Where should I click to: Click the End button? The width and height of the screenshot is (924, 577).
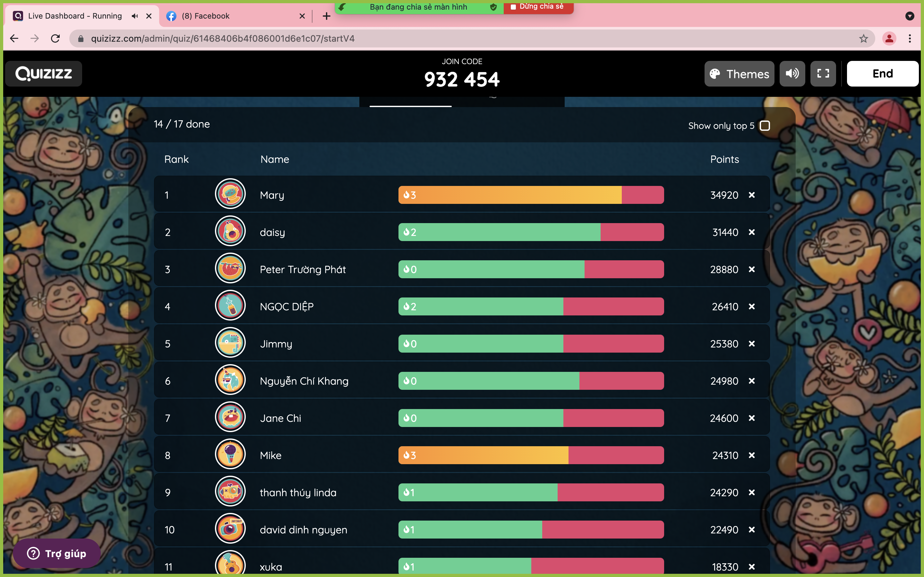pyautogui.click(x=883, y=74)
